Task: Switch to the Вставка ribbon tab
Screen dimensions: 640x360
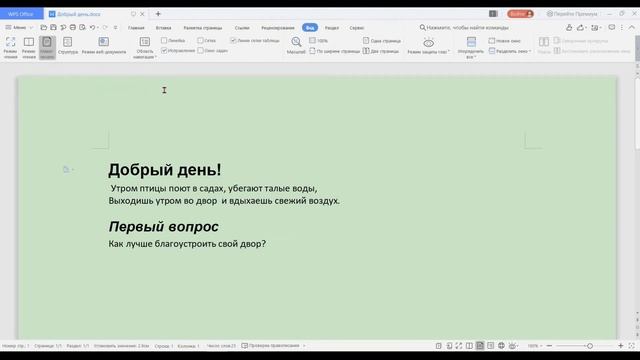Action: tap(164, 28)
